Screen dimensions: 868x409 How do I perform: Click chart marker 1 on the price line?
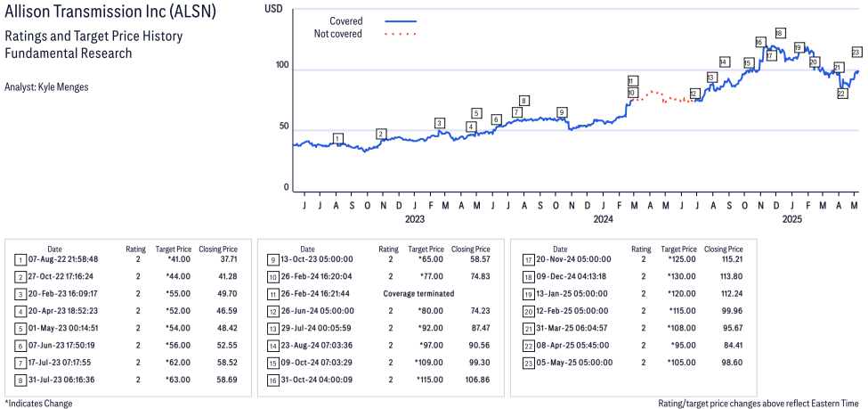(339, 138)
